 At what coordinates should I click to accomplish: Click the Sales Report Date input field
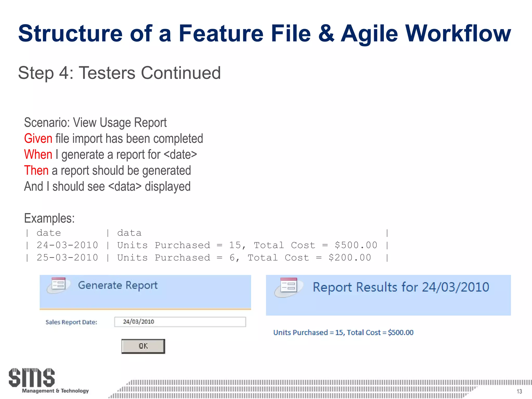pos(180,322)
